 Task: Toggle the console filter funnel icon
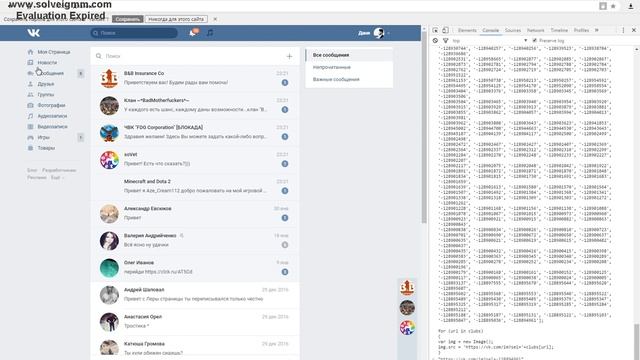click(445, 40)
